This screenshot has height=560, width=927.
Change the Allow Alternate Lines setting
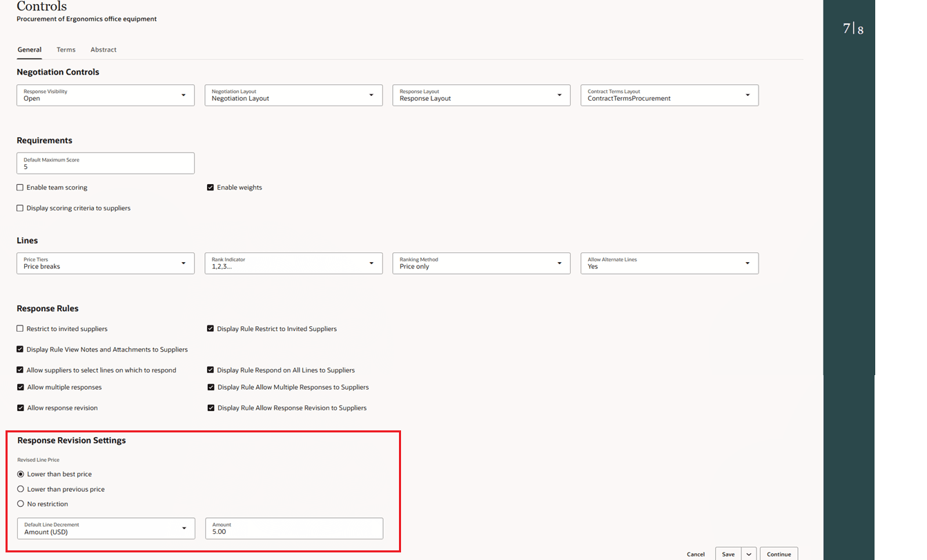tap(747, 263)
